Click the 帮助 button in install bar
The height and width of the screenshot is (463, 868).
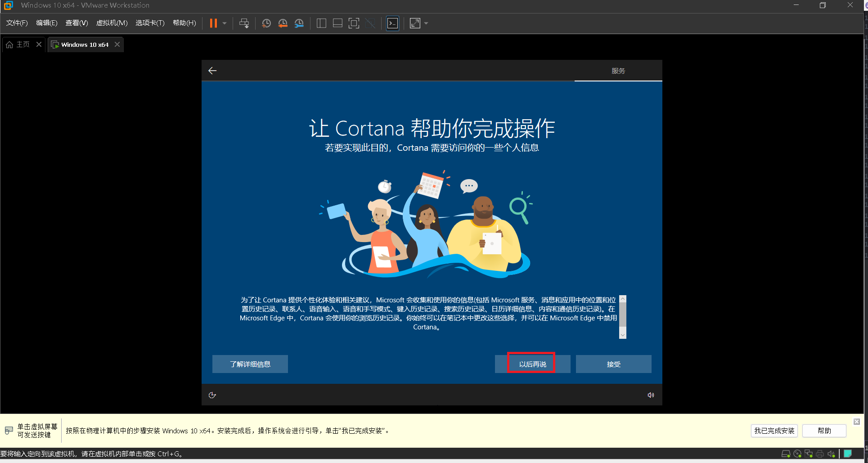pyautogui.click(x=824, y=431)
